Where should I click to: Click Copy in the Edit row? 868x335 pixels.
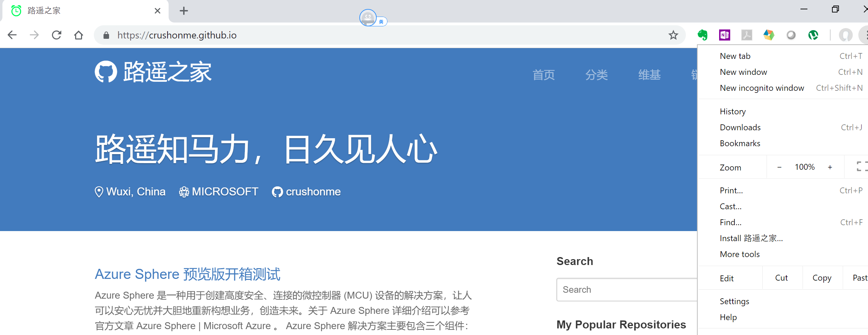[822, 278]
